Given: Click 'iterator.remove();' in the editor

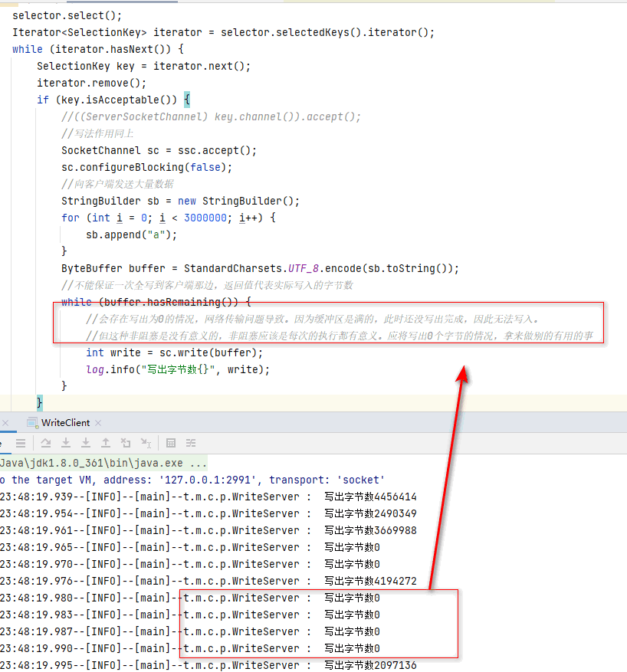Looking at the screenshot, I should [x=92, y=84].
